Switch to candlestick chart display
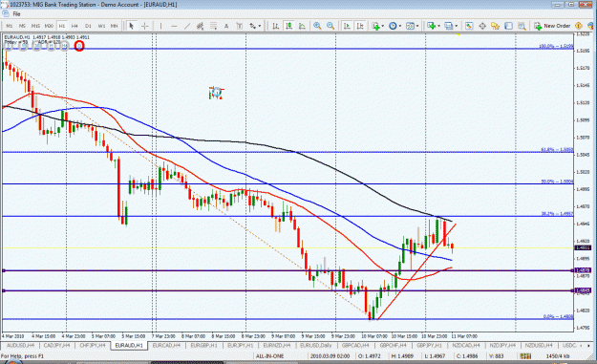Viewport: 597px width, 364px height. click(289, 26)
